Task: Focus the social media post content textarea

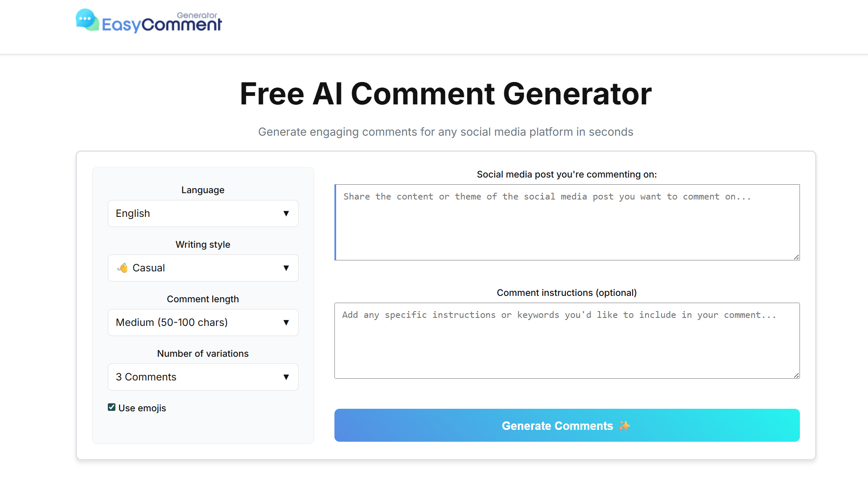Action: [x=567, y=222]
